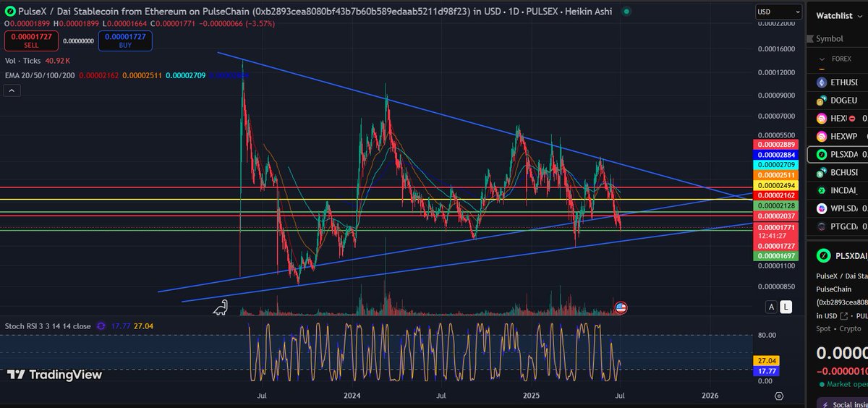Image resolution: width=868 pixels, height=408 pixels.
Task: Click the 0.00002709 cyan EMA price label
Action: pyautogui.click(x=775, y=164)
